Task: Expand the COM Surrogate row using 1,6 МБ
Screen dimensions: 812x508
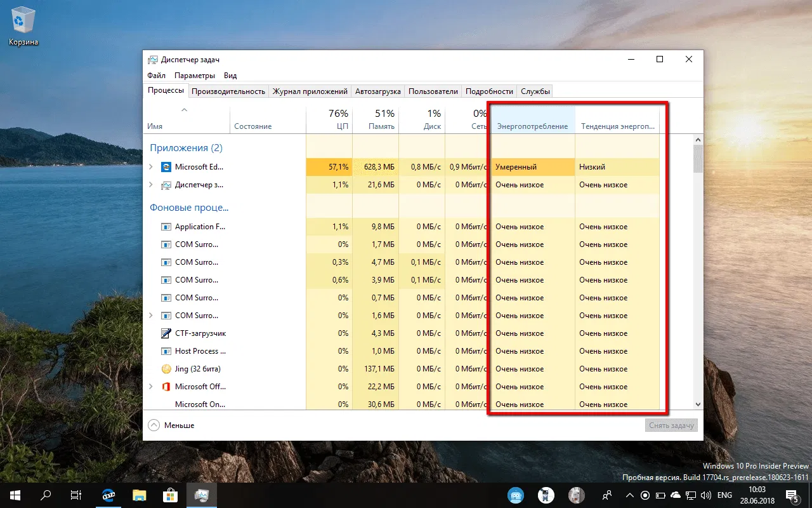Action: click(x=150, y=316)
